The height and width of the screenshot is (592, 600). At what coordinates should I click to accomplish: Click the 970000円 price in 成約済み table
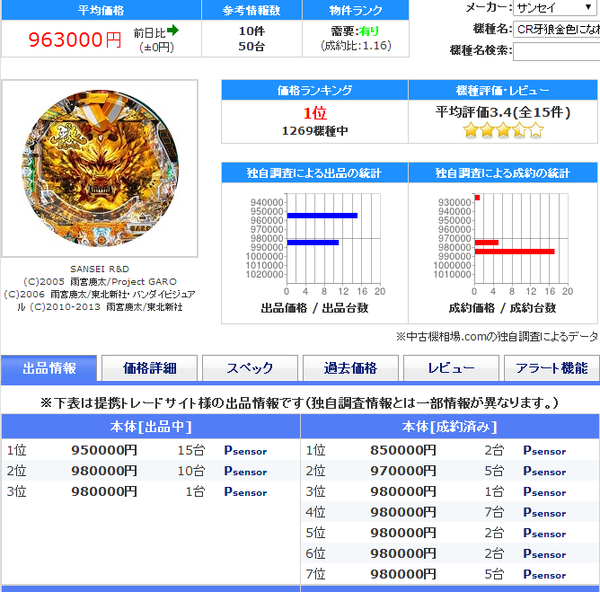[x=403, y=471]
